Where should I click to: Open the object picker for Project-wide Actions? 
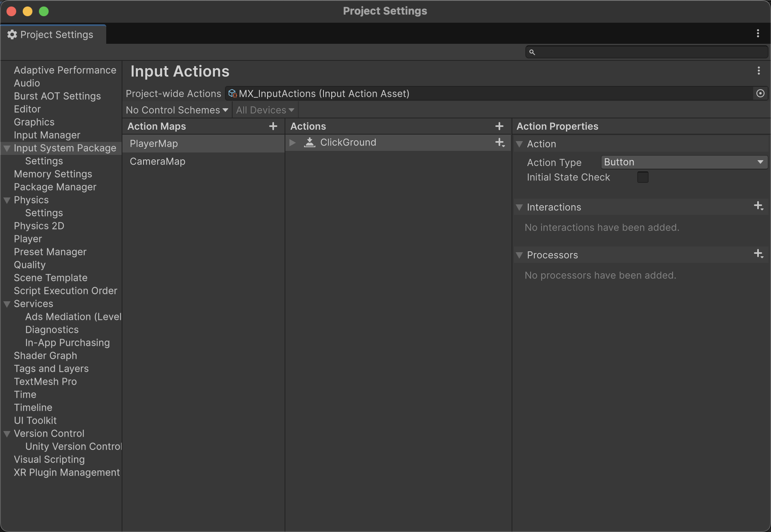click(x=760, y=93)
